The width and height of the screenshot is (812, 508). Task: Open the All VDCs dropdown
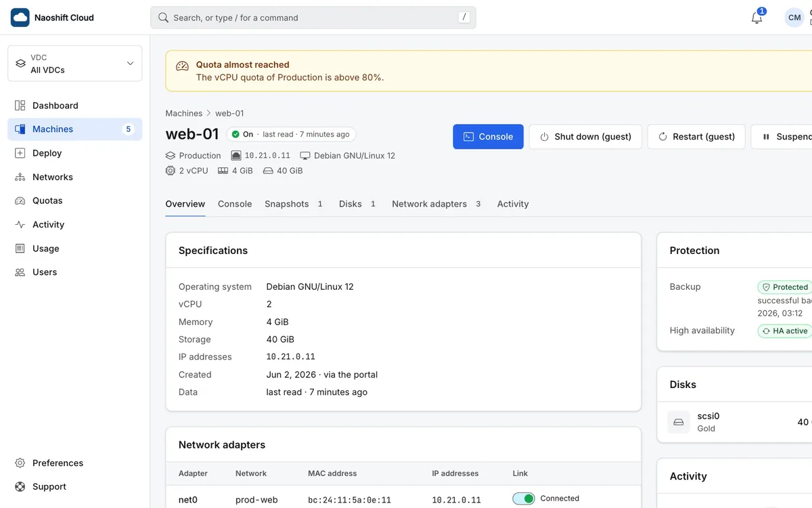(74, 64)
